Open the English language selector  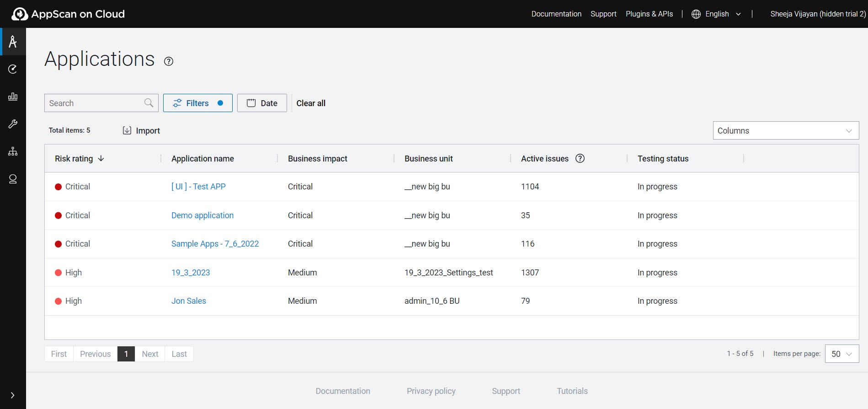716,14
